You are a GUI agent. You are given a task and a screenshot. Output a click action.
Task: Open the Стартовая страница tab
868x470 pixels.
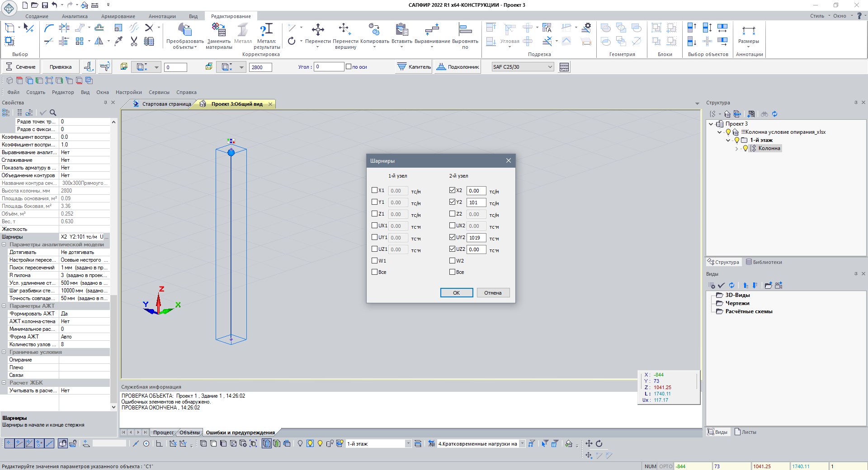(x=166, y=104)
